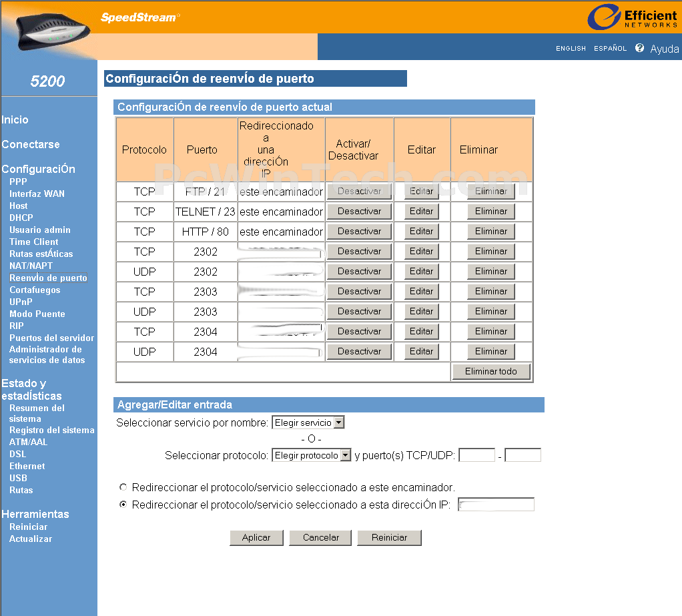This screenshot has width=682, height=616.
Task: Open Host settings
Action: (18, 206)
